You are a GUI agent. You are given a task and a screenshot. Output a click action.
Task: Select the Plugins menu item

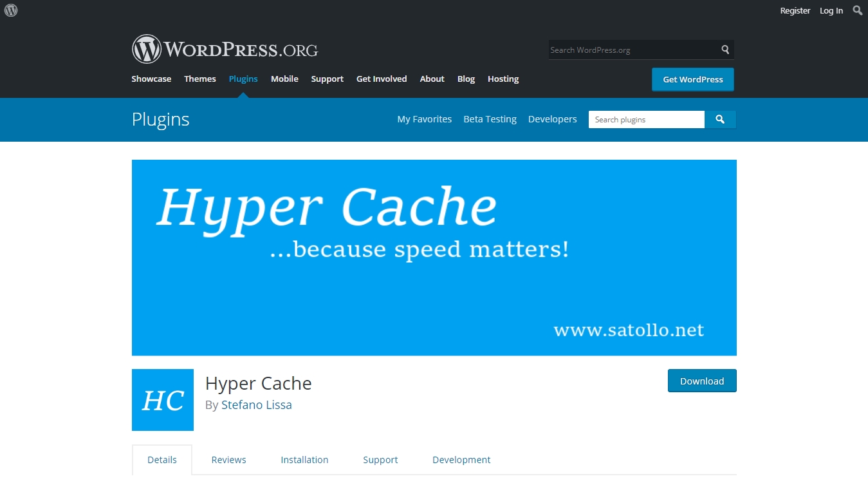coord(243,79)
